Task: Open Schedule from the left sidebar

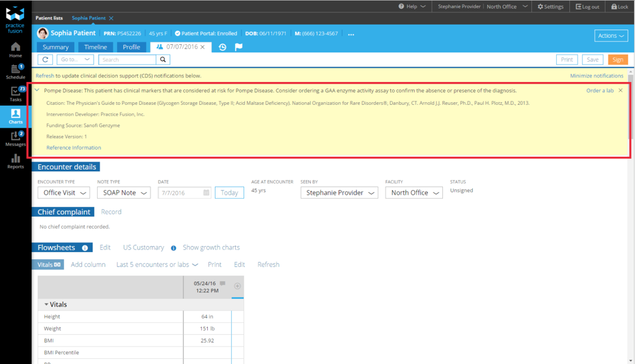Action: pyautogui.click(x=15, y=71)
